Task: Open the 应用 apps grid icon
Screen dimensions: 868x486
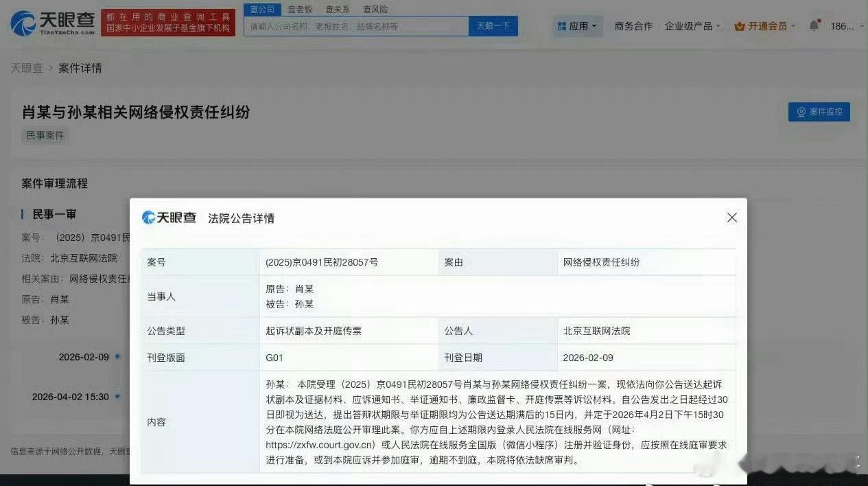Action: [562, 25]
